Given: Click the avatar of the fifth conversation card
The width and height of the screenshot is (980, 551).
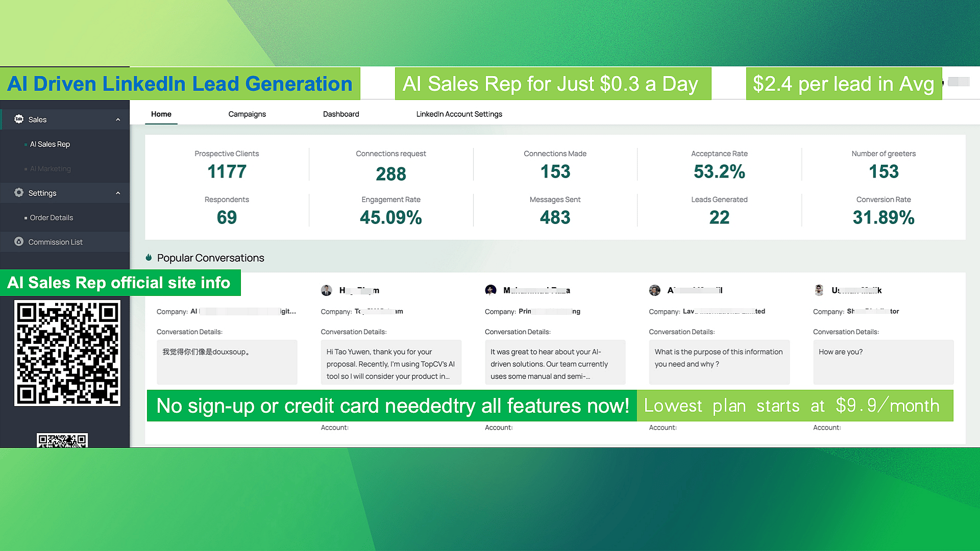Looking at the screenshot, I should (819, 290).
